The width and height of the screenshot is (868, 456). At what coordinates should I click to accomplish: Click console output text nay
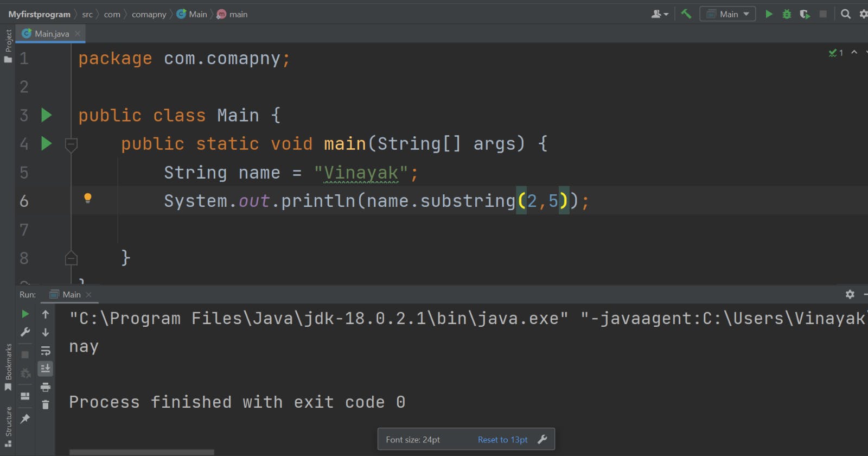tap(84, 347)
